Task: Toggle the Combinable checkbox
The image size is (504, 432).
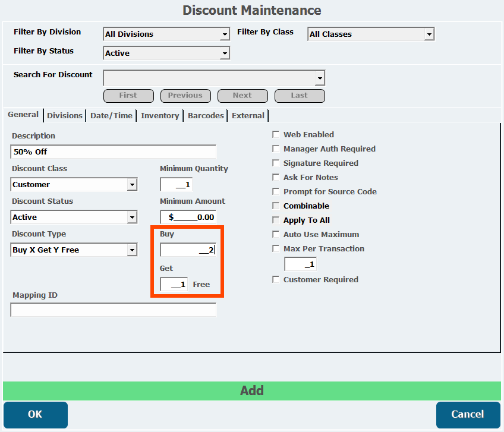Action: [x=276, y=206]
